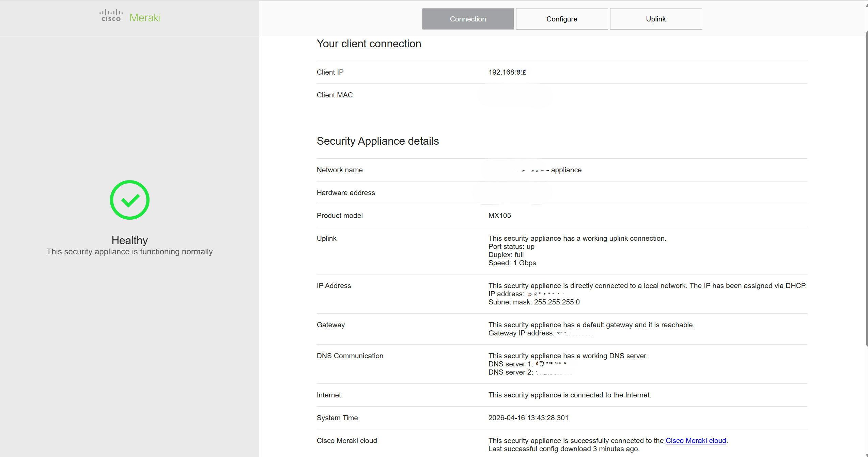This screenshot has height=457, width=868.
Task: Go to the Uplink tab
Action: pyautogui.click(x=655, y=19)
